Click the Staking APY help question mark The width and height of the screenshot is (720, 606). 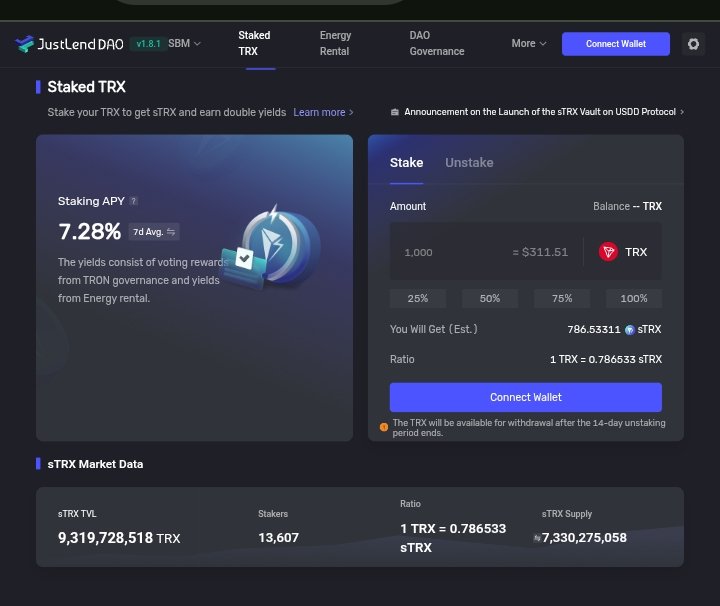click(x=134, y=202)
